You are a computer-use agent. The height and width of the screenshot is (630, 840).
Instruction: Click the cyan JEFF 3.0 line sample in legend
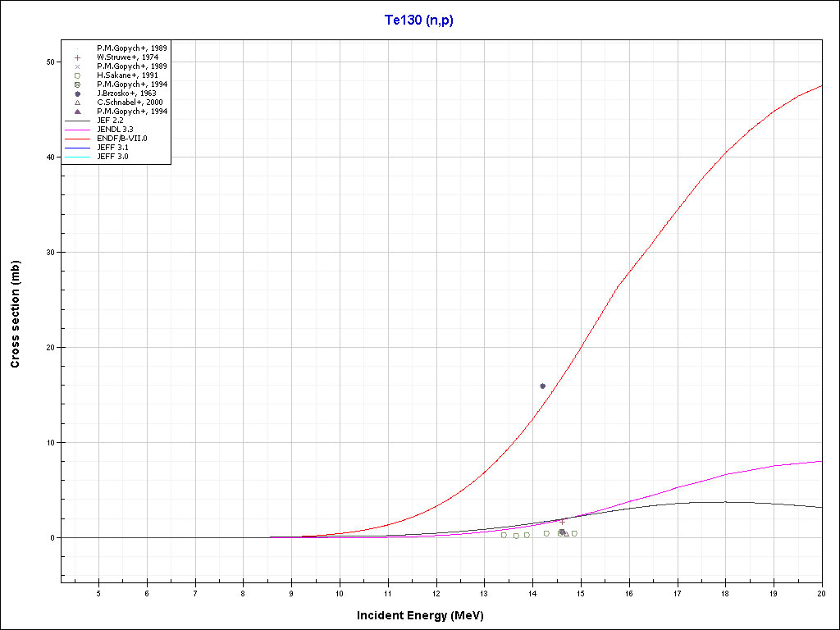(77, 157)
